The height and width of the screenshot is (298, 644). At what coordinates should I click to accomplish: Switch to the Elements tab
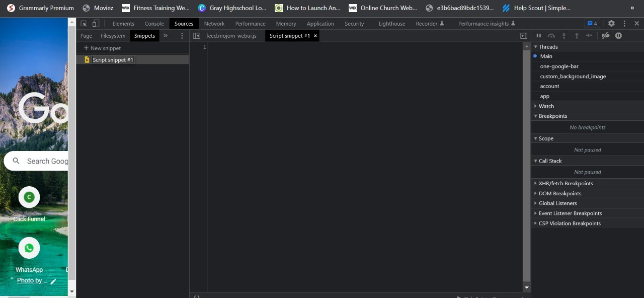(123, 24)
